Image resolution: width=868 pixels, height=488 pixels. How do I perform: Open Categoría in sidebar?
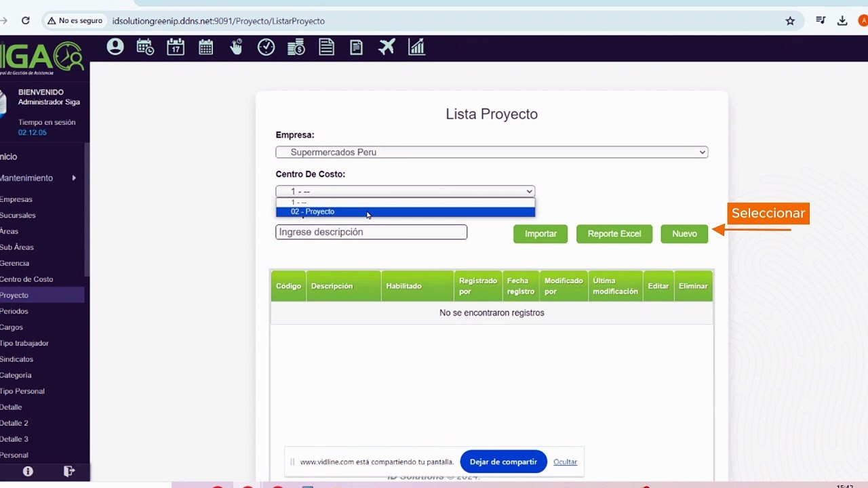[x=16, y=375]
